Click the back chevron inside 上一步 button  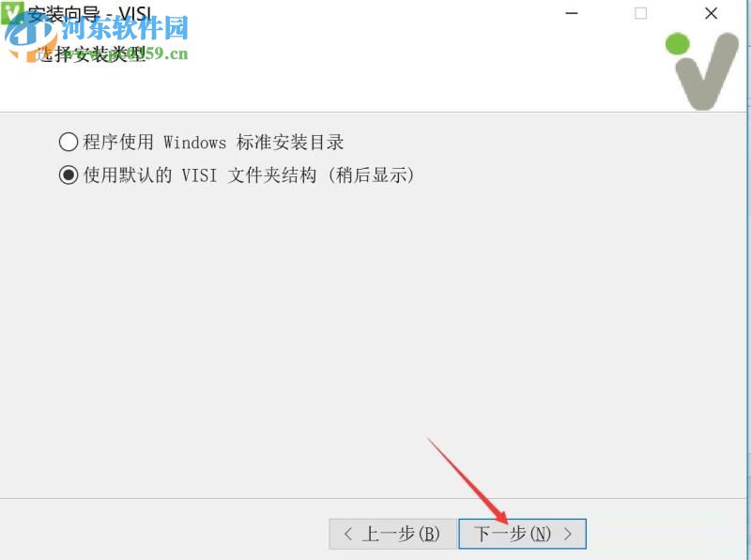click(x=350, y=533)
